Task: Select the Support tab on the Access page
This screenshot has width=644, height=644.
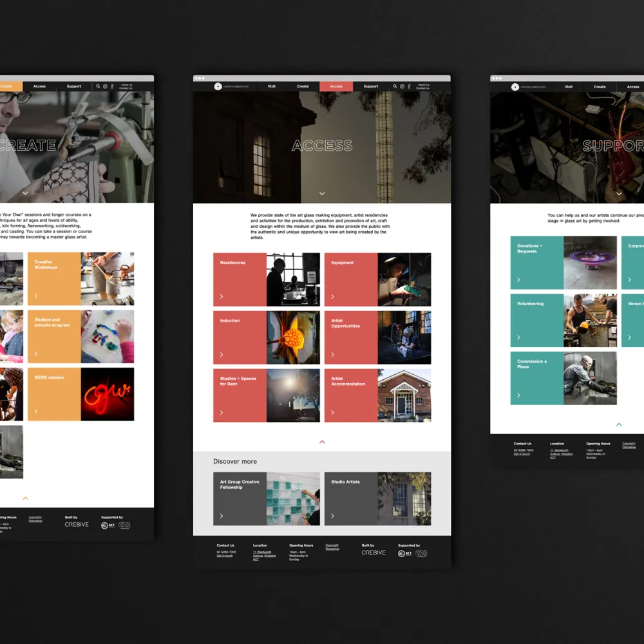Action: [370, 86]
